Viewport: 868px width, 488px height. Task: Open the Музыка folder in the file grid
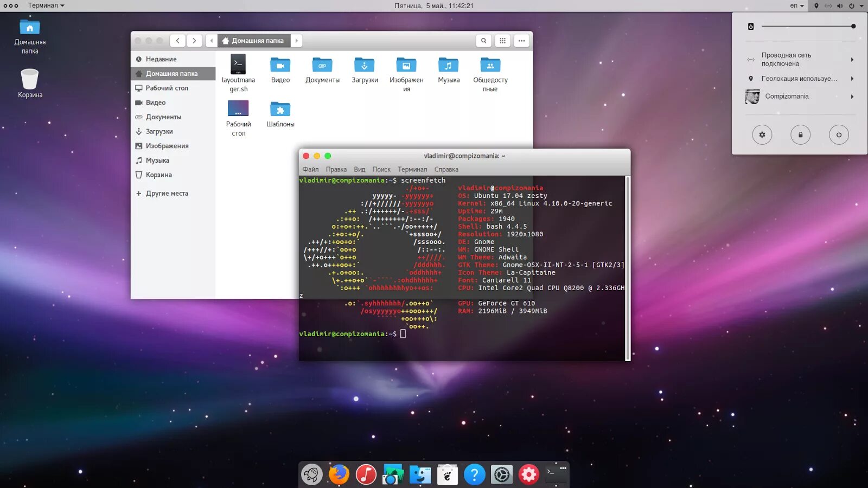(449, 70)
